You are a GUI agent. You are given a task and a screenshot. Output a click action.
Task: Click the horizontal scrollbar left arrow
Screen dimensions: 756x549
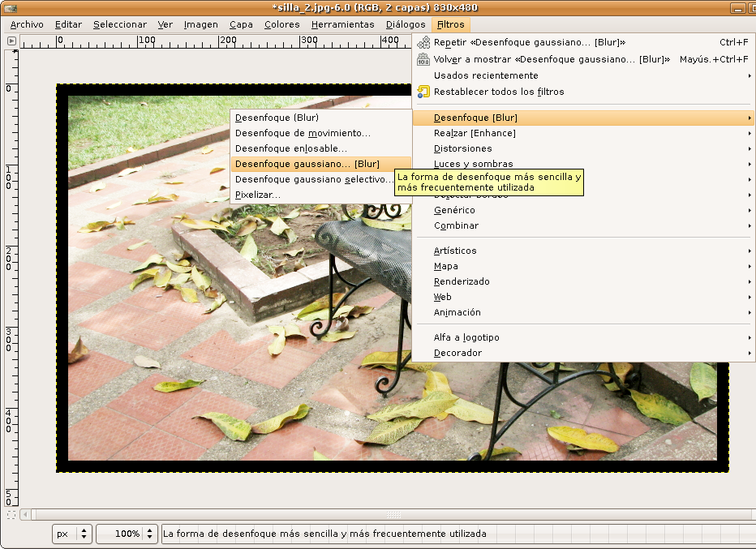click(x=26, y=515)
